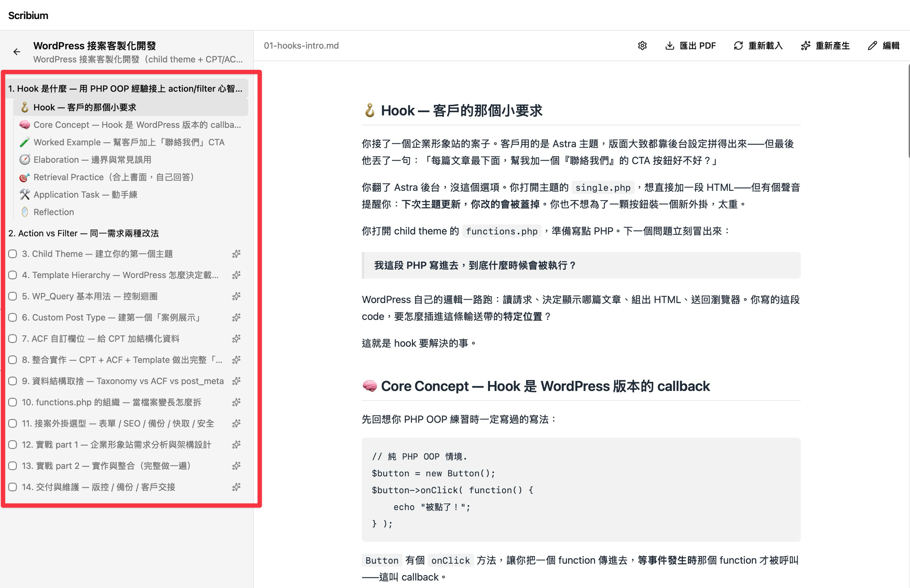Click the heading Hook — 客戶的那個小要求 in content
The image size is (910, 588).
(453, 111)
